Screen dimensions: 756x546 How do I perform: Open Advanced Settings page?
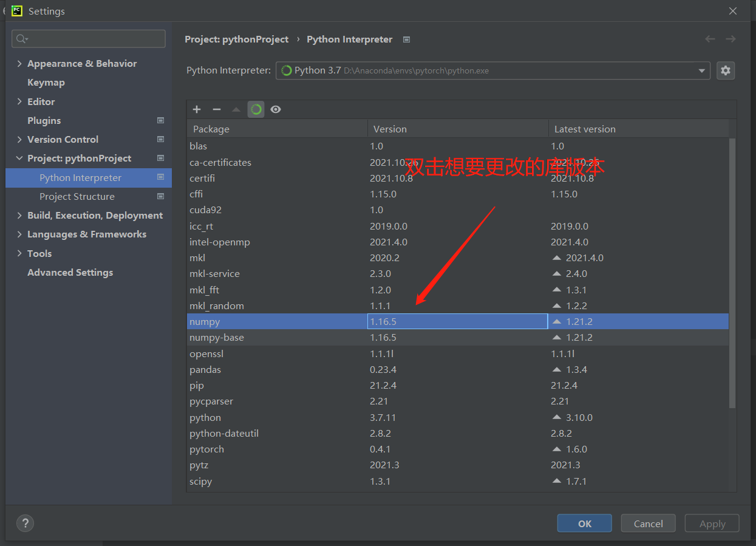pos(70,272)
